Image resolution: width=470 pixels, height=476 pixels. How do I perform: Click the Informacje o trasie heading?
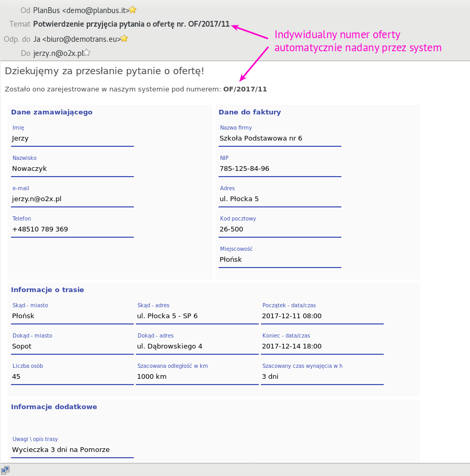[x=48, y=290]
